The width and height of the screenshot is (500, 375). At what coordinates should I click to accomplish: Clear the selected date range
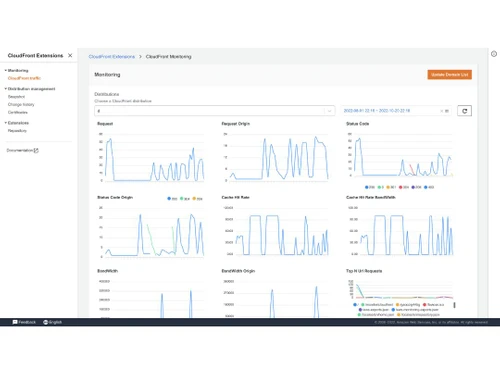click(x=442, y=111)
